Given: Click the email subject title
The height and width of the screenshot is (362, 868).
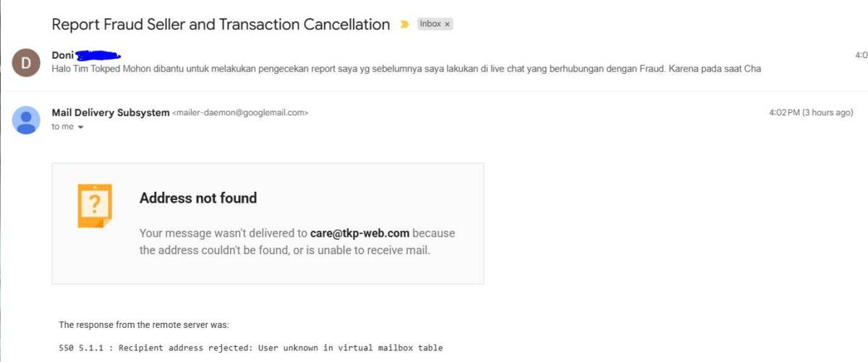Looking at the screenshot, I should click(221, 25).
